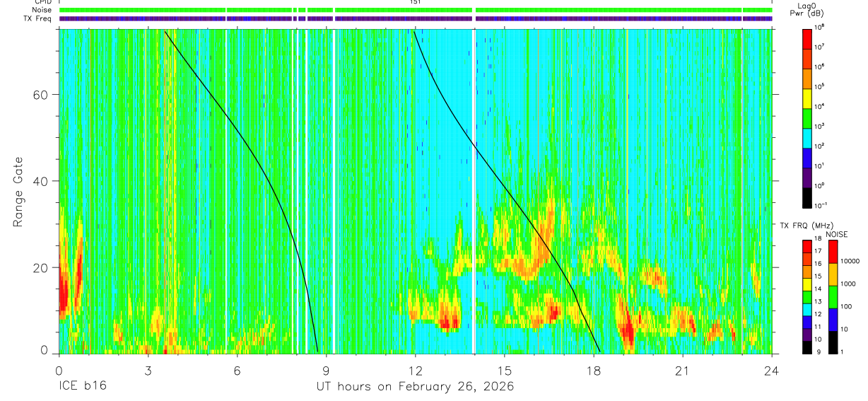The height and width of the screenshot is (401, 868).
Task: Click the y-axis tick label '20'
Action: tap(41, 267)
